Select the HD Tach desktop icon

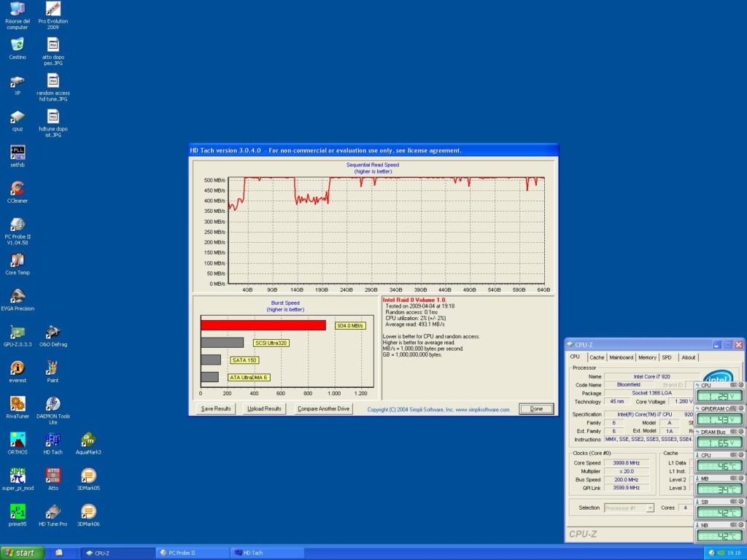click(53, 444)
